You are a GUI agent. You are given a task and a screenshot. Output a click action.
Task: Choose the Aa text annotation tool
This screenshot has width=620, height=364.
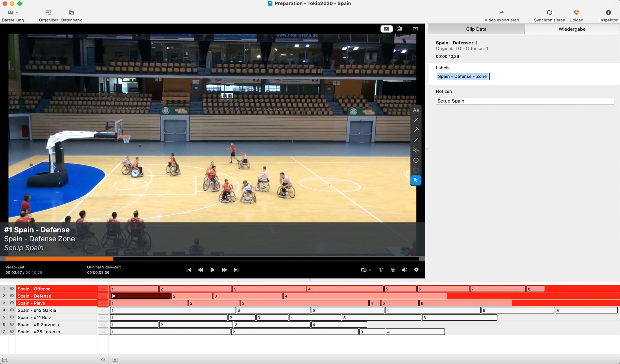(416, 110)
